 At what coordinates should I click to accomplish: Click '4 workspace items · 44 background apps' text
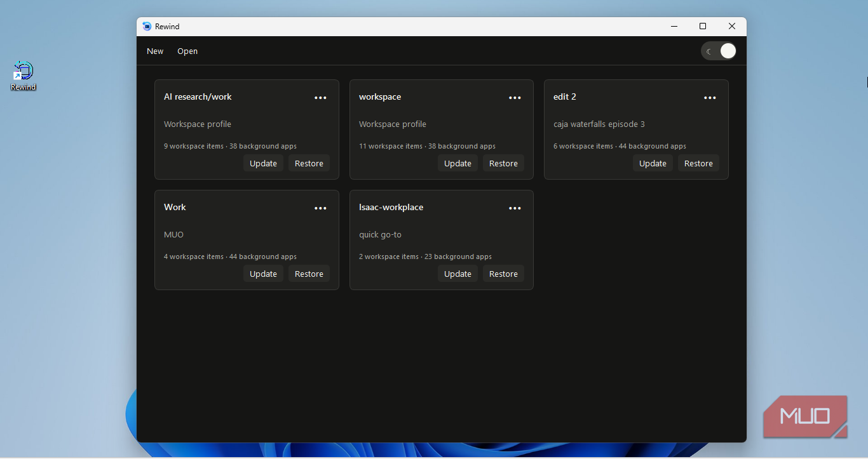tap(230, 256)
